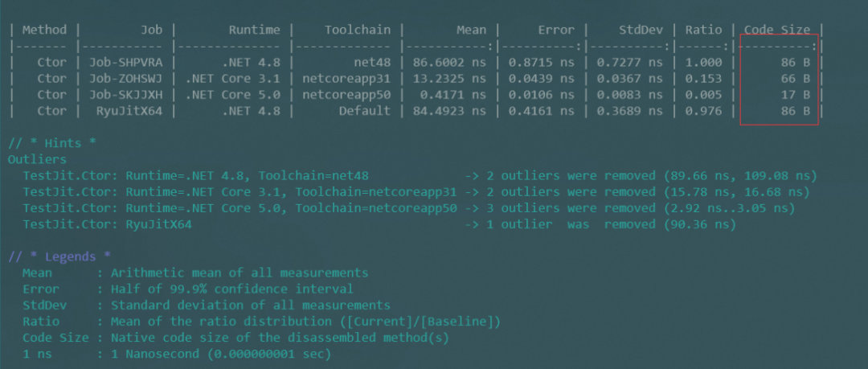Select the 86.6002 ns mean value

(x=449, y=63)
